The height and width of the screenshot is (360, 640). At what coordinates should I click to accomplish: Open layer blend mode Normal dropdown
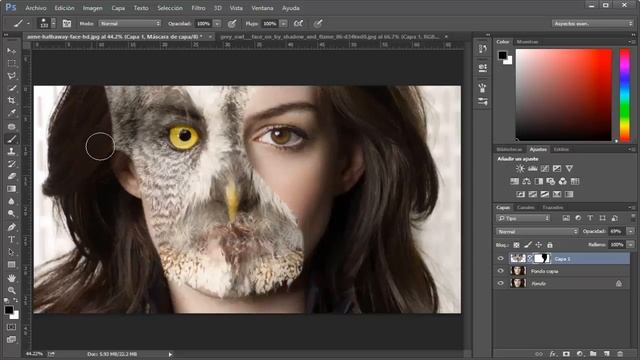point(537,231)
